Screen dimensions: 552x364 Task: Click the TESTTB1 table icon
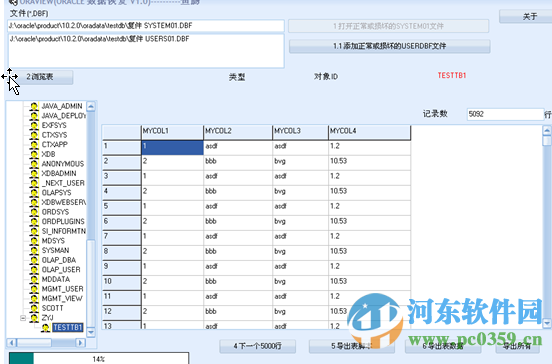[x=45, y=328]
